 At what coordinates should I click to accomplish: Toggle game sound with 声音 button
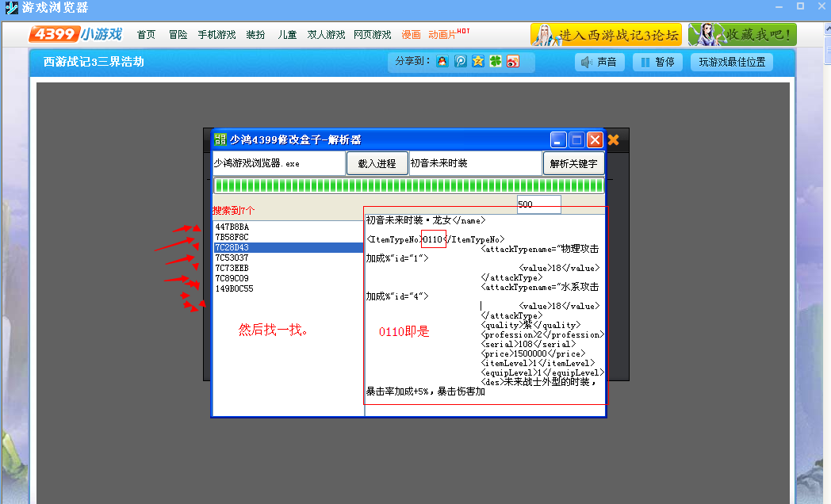pyautogui.click(x=599, y=63)
